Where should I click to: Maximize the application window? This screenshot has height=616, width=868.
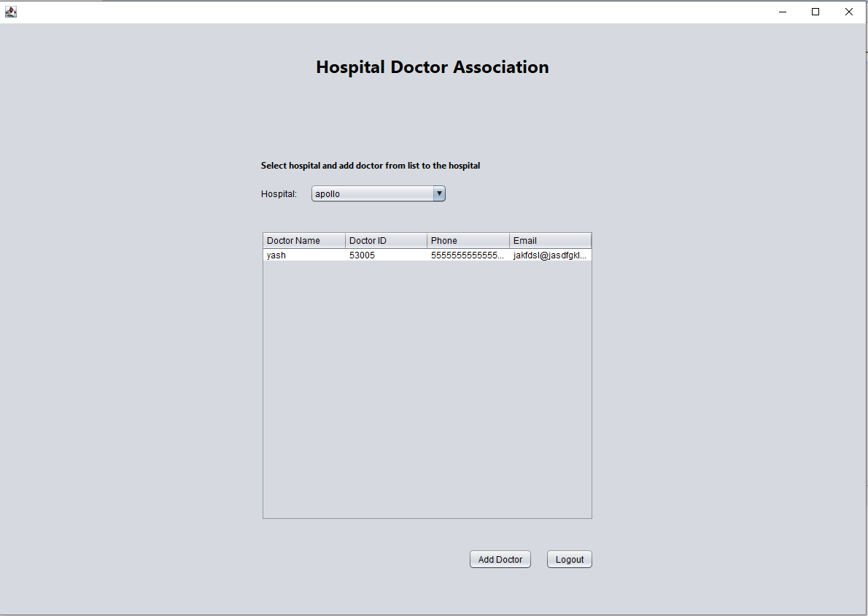(815, 12)
